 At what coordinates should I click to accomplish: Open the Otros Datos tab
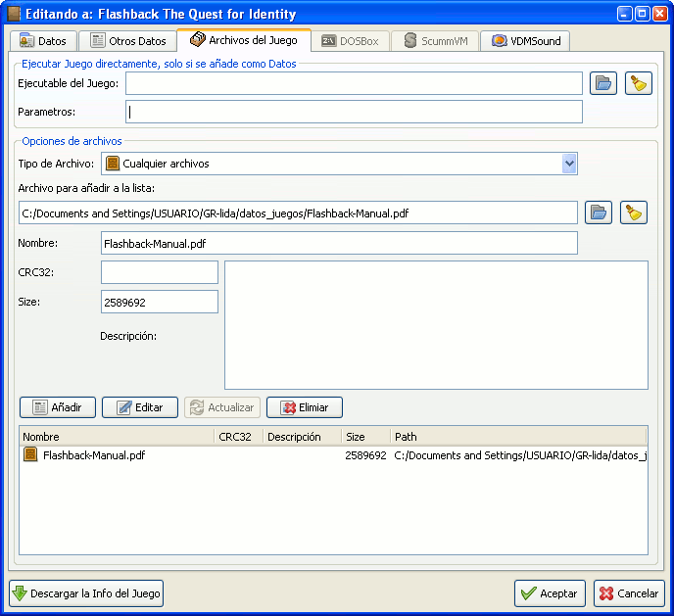tap(127, 41)
